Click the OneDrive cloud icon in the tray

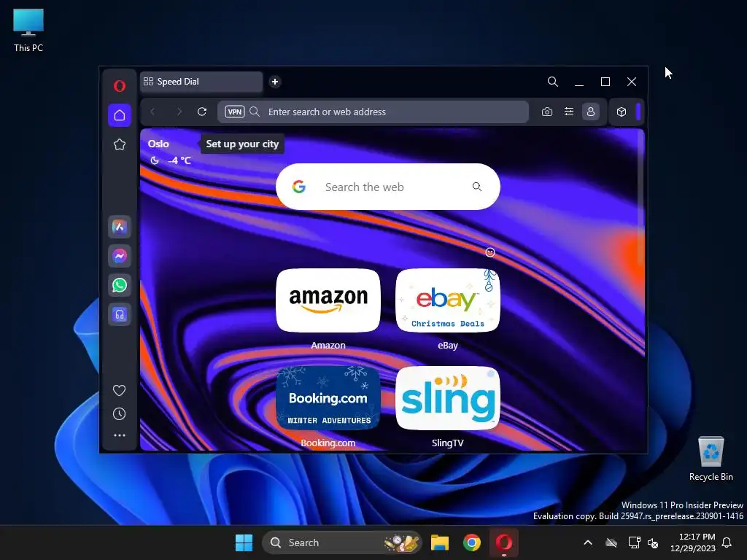point(611,542)
